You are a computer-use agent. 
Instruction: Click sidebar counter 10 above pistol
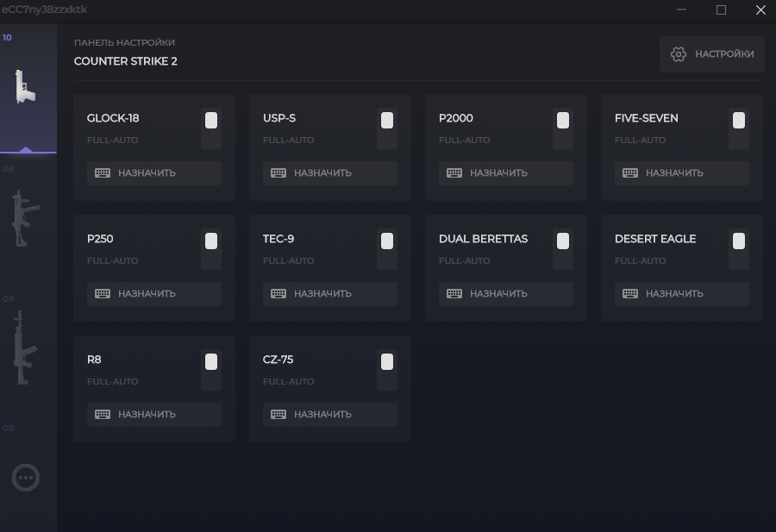[7, 38]
